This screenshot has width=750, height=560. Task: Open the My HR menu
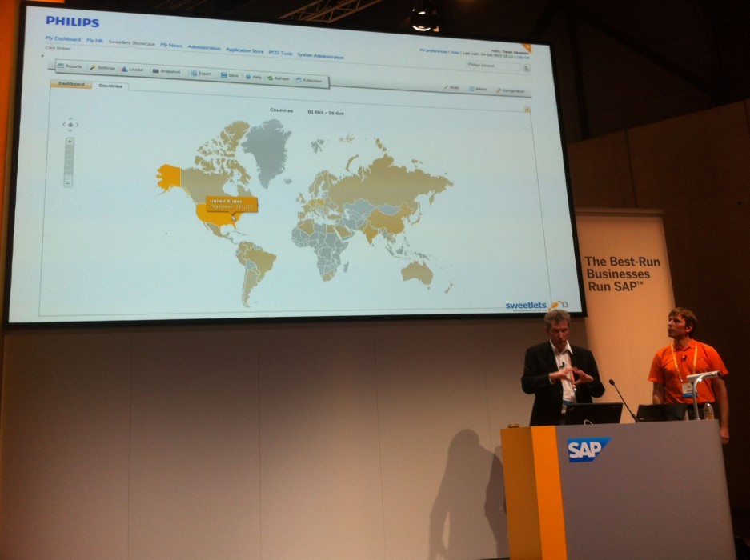pyautogui.click(x=94, y=41)
